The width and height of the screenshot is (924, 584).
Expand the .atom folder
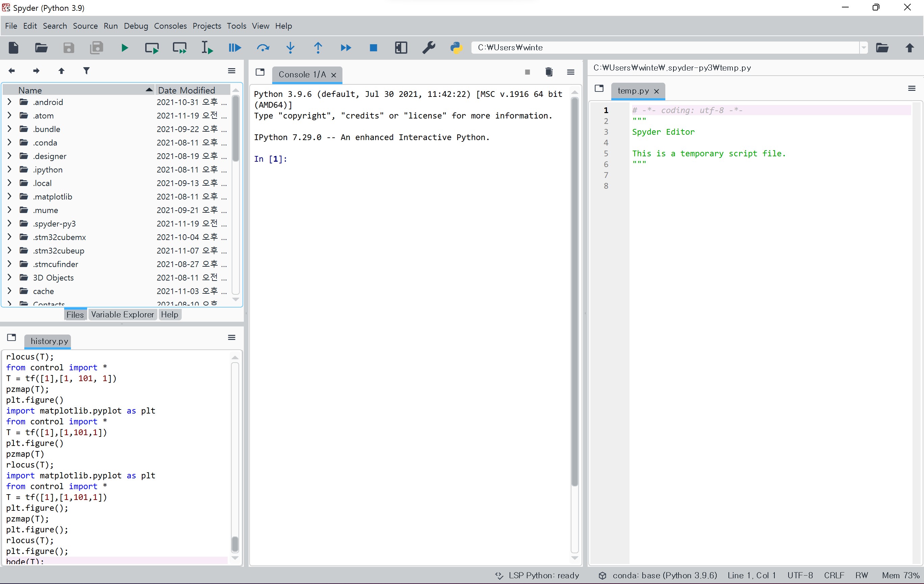(x=9, y=115)
